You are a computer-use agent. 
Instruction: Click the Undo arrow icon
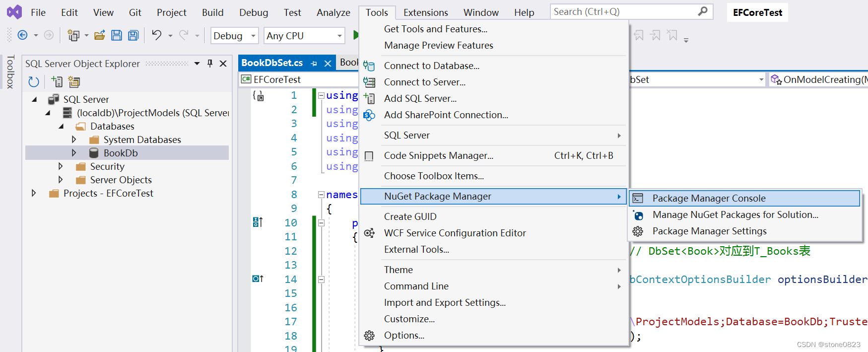(x=157, y=35)
